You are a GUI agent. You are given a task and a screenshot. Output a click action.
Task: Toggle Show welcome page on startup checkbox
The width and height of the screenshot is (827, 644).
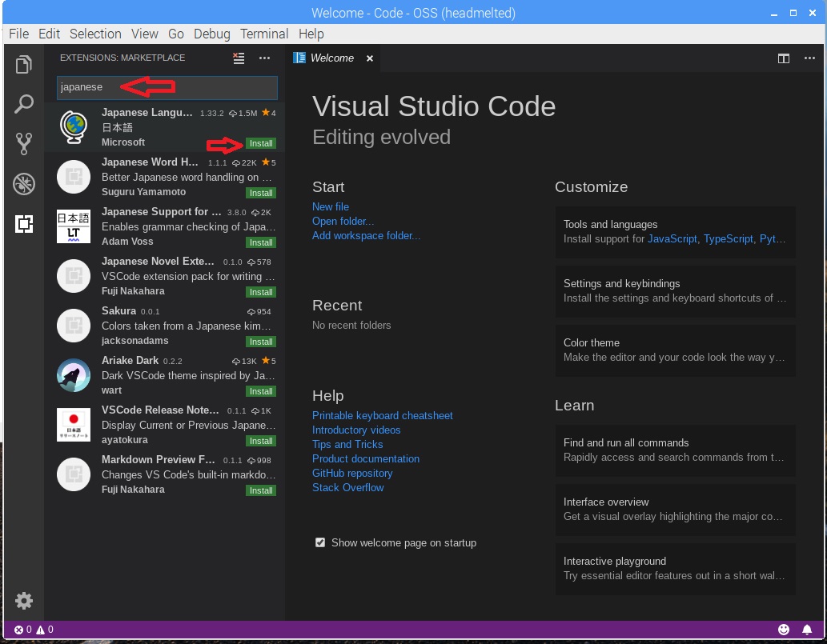coord(320,542)
